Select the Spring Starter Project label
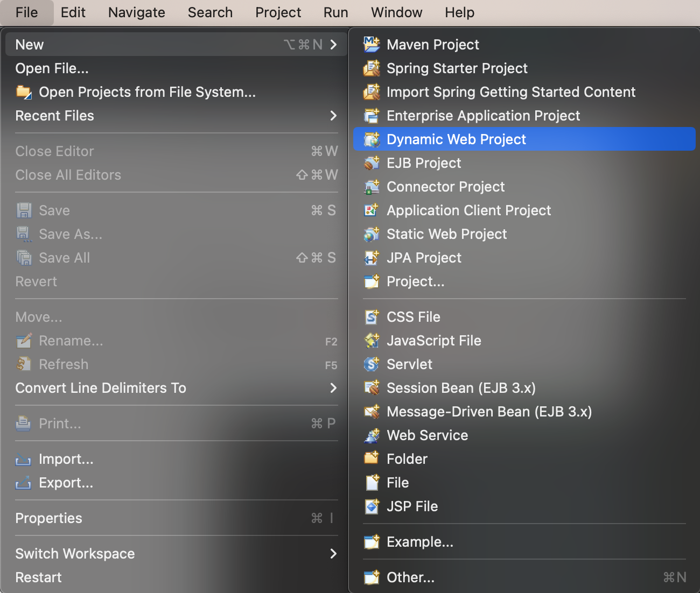 [x=457, y=68]
